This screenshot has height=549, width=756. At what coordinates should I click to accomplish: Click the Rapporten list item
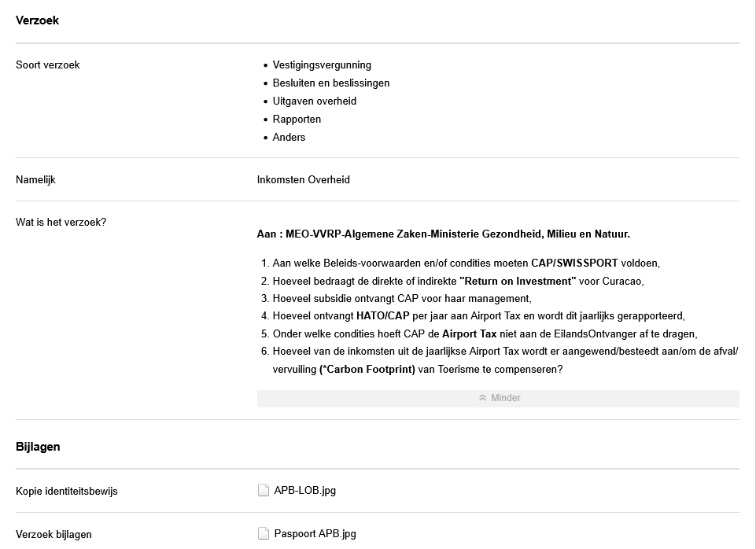[x=297, y=120]
